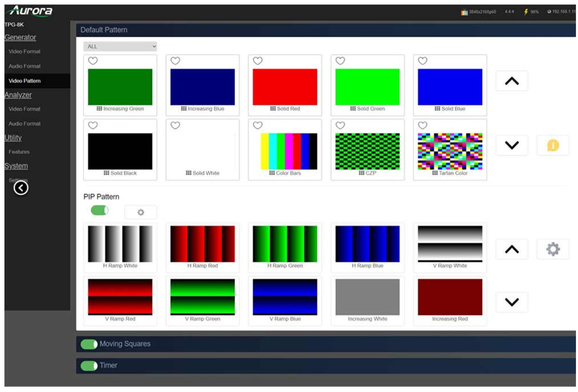Select H Ramp Red PIP pattern
578x392 pixels.
[202, 244]
